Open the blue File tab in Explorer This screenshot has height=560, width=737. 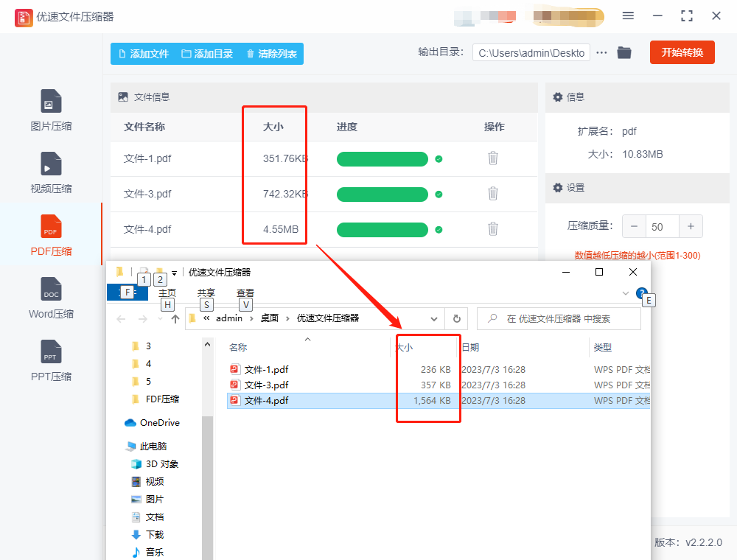(128, 293)
